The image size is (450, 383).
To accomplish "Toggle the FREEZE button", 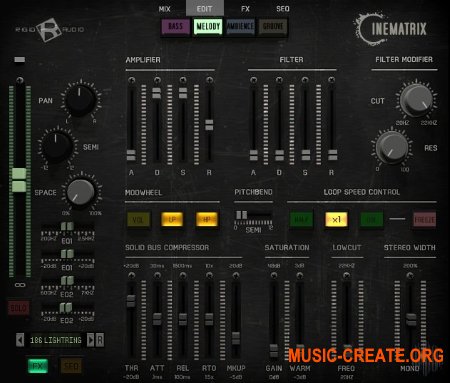I will 424,219.
